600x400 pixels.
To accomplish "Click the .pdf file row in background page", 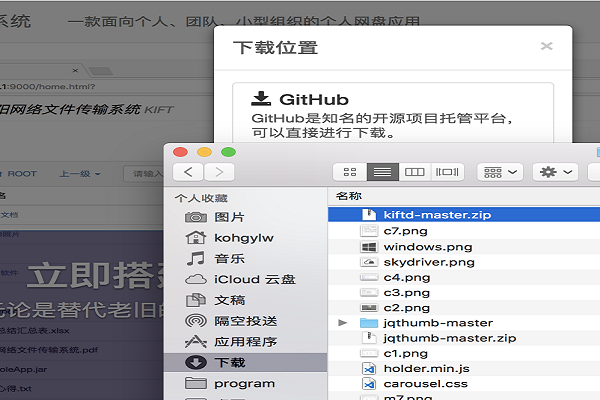I will [82, 350].
